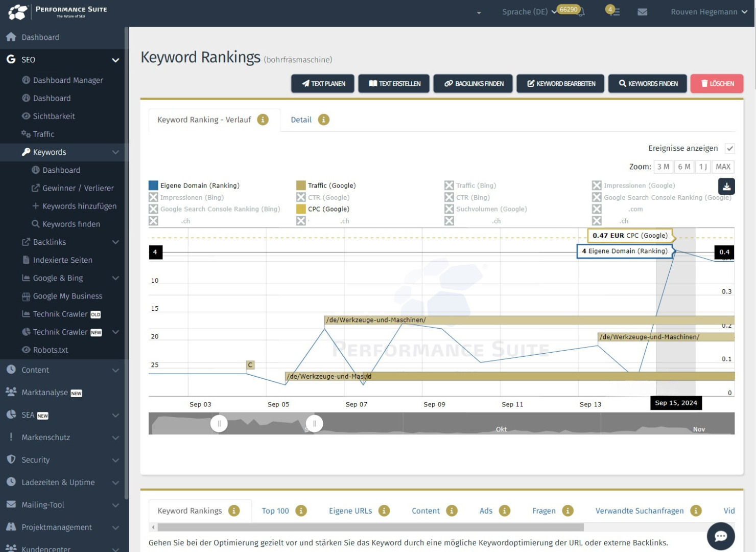Click the left timeline range slider handle
The height and width of the screenshot is (552, 756).
pos(219,423)
